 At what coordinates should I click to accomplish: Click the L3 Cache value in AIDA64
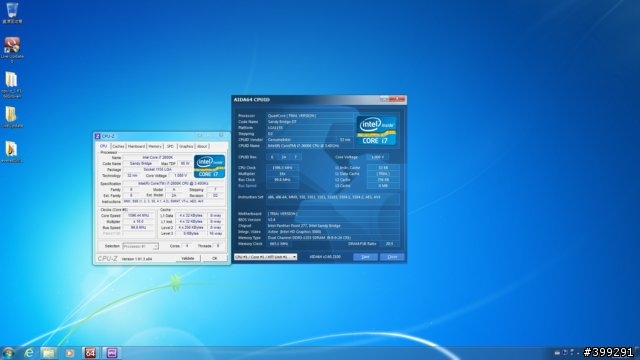click(383, 186)
